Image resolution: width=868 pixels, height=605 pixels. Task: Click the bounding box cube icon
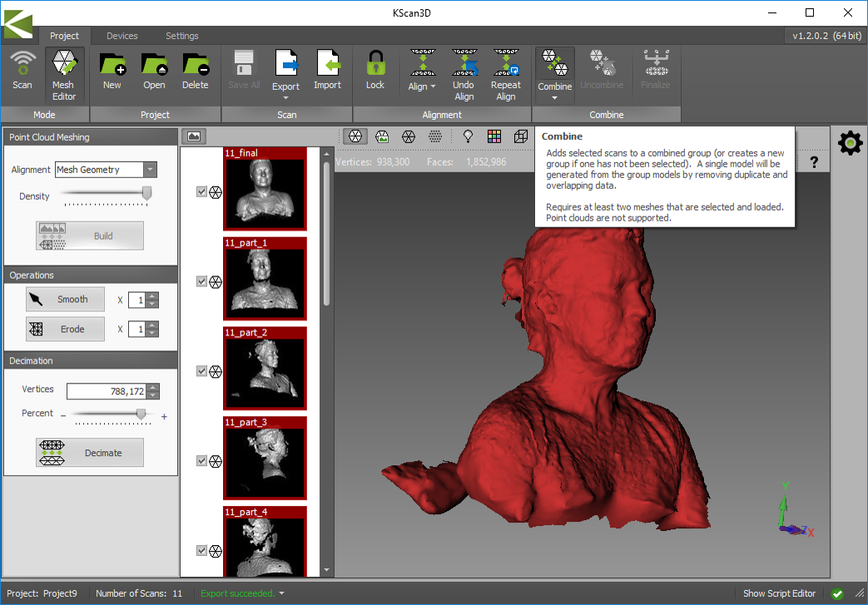(x=521, y=136)
